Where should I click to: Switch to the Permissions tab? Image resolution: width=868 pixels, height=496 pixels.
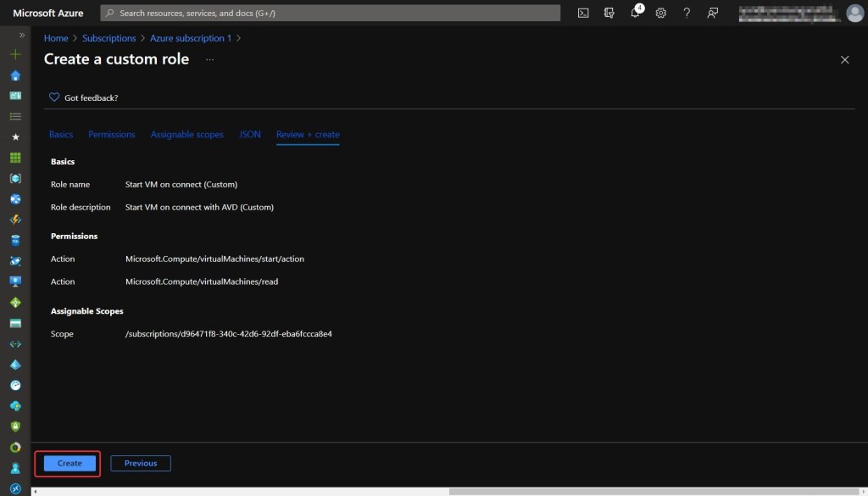point(112,135)
